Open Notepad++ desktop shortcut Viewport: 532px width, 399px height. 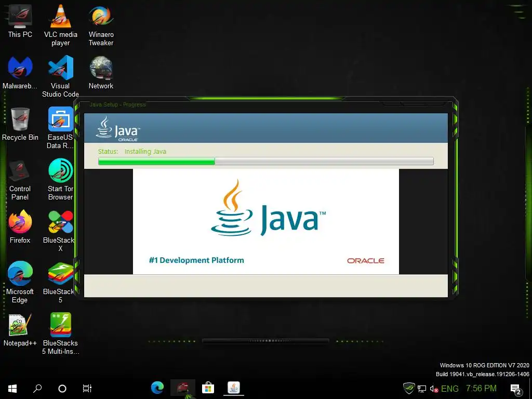tap(20, 330)
